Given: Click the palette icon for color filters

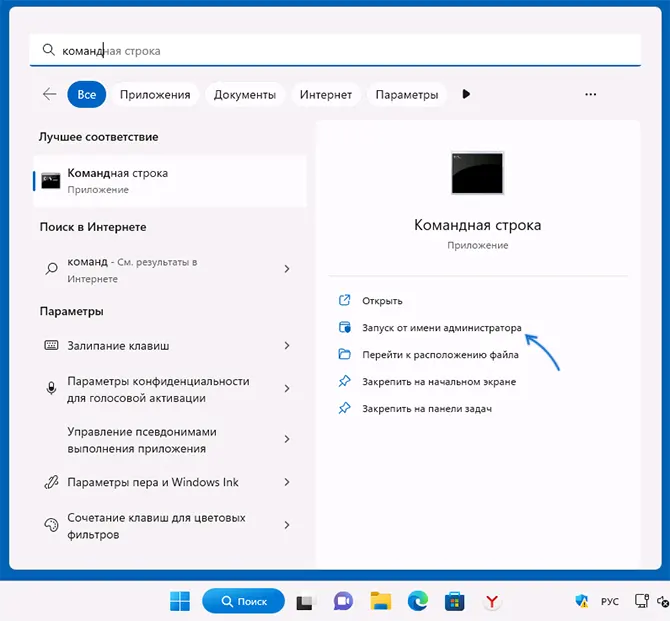Looking at the screenshot, I should tap(51, 525).
